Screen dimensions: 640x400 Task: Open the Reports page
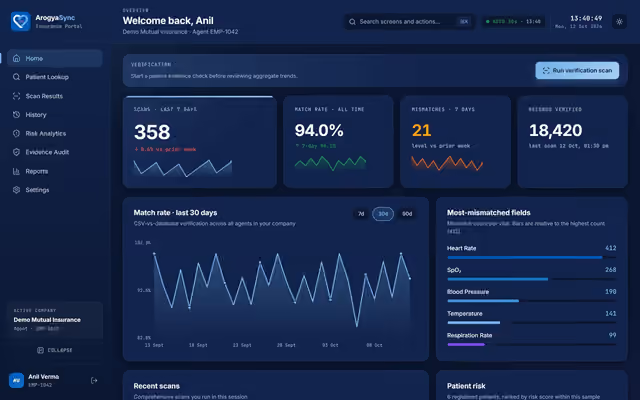click(55, 171)
